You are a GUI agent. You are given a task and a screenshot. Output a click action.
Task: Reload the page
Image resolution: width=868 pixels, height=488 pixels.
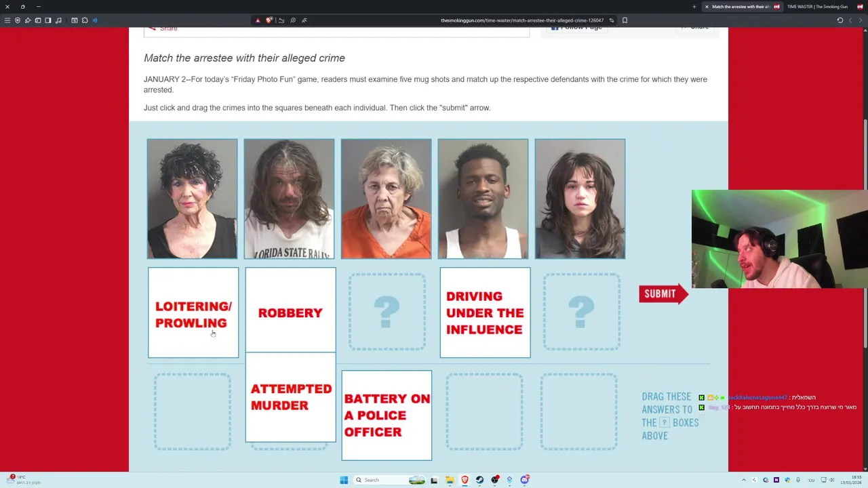pos(840,20)
